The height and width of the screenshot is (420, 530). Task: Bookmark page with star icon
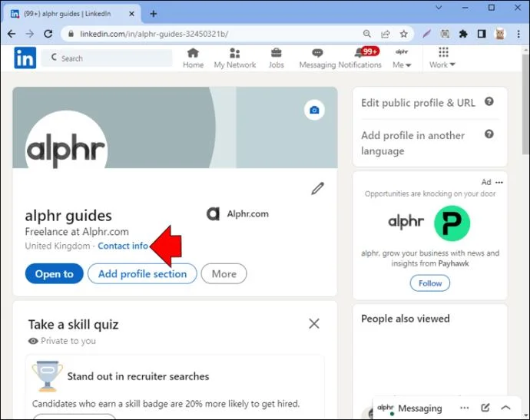pos(403,34)
